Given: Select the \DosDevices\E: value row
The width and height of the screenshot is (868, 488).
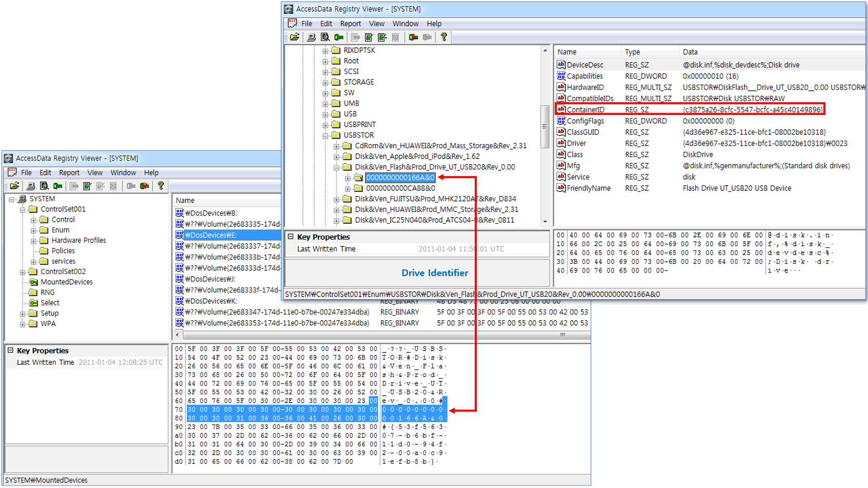Looking at the screenshot, I should click(228, 235).
